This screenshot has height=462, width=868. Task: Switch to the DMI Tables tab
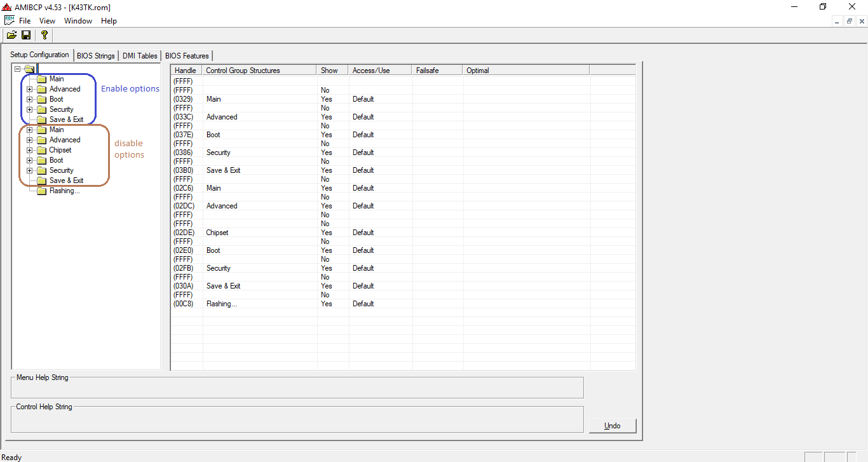pyautogui.click(x=140, y=56)
